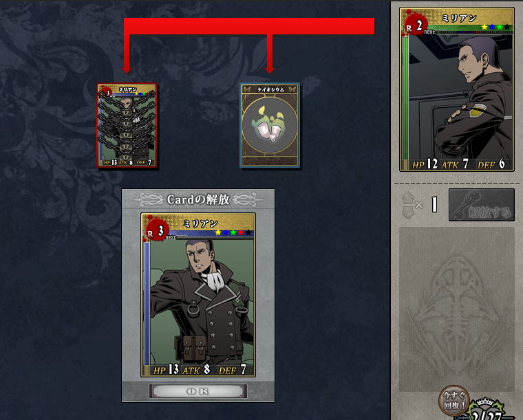The width and height of the screenshot is (523, 420).
Task: Select the chained locked ミリアン card
Action: coord(127,125)
